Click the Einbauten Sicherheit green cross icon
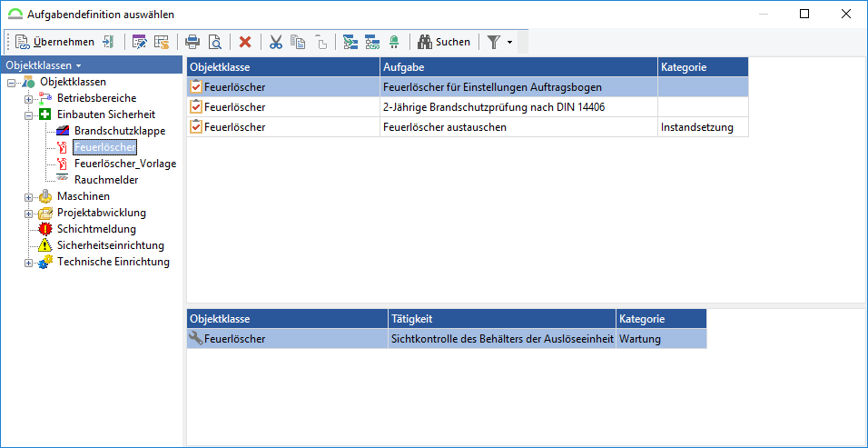The image size is (868, 448). pos(46,114)
